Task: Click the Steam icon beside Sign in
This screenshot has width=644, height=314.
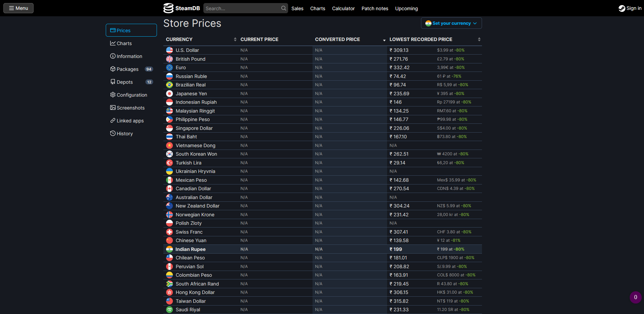Action: tap(622, 8)
